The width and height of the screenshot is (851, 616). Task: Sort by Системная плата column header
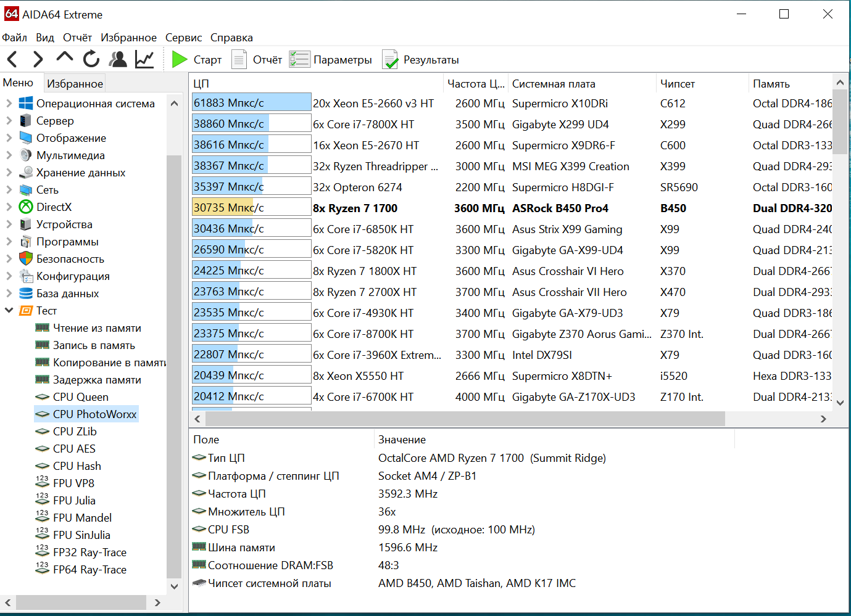click(x=582, y=84)
